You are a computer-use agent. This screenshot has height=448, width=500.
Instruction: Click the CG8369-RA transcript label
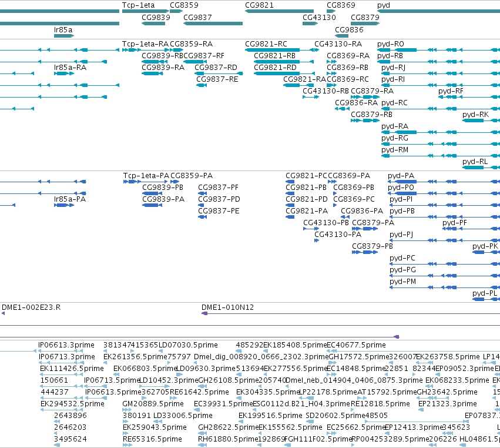pyautogui.click(x=348, y=55)
